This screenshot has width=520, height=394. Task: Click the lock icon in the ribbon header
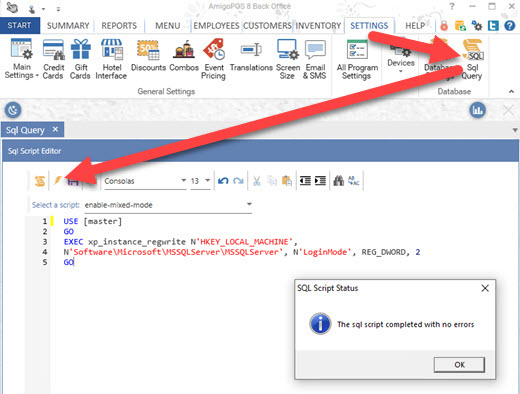(x=444, y=26)
